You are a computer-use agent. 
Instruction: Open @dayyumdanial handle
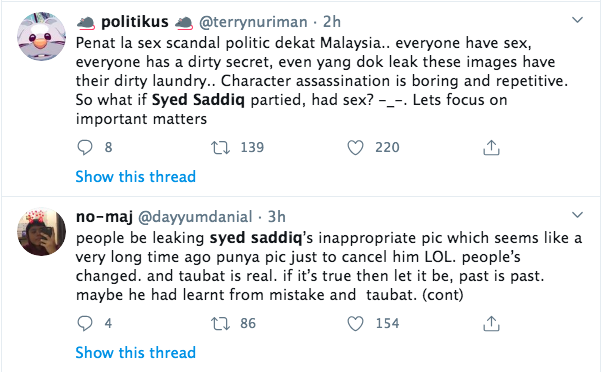(195, 217)
